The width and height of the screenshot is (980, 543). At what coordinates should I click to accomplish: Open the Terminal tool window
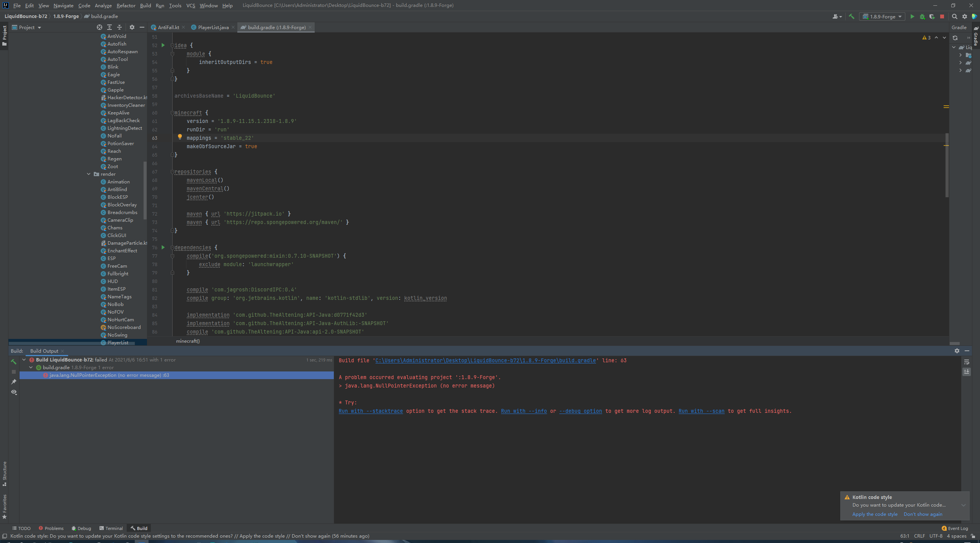pos(111,528)
